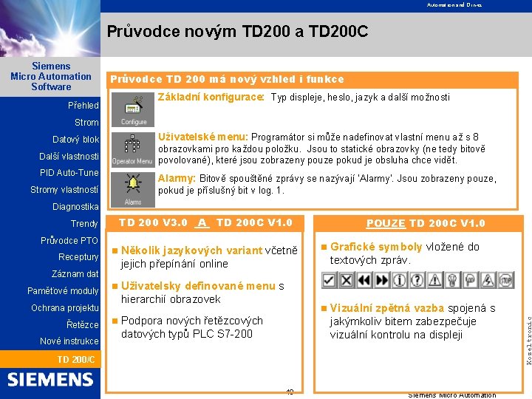Screen dimensions: 532x399
Task: Click the STOP sign symbol
Action: tap(505, 280)
